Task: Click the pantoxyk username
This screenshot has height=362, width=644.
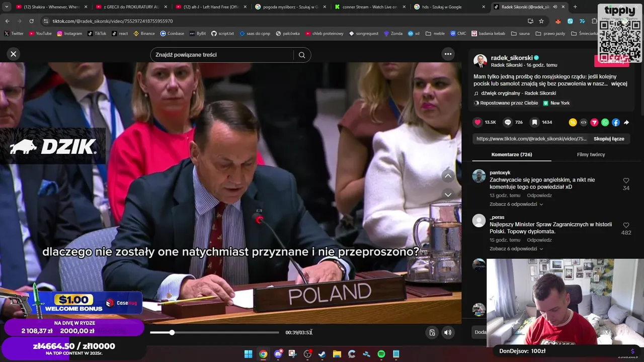Action: 500,172
